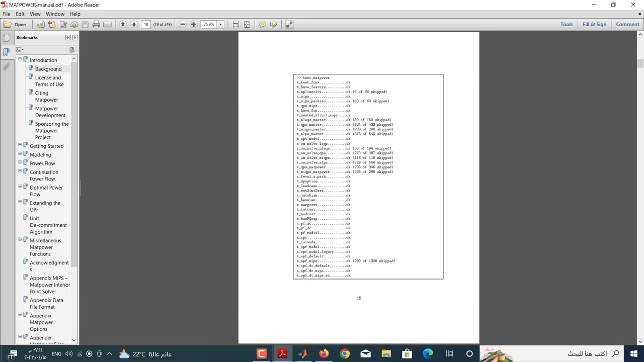This screenshot has height=362, width=644.
Task: Click the Sign, add text icon
Action: coord(63,24)
